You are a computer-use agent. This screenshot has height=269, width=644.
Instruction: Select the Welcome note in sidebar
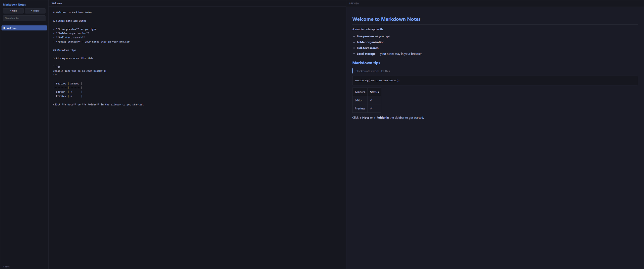(24, 28)
